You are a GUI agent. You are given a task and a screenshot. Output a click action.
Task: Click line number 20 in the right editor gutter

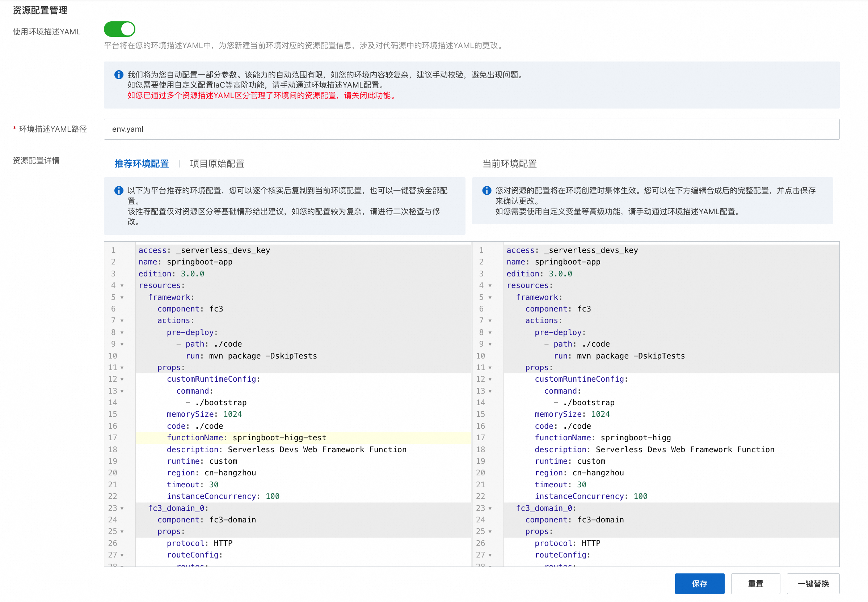point(480,472)
